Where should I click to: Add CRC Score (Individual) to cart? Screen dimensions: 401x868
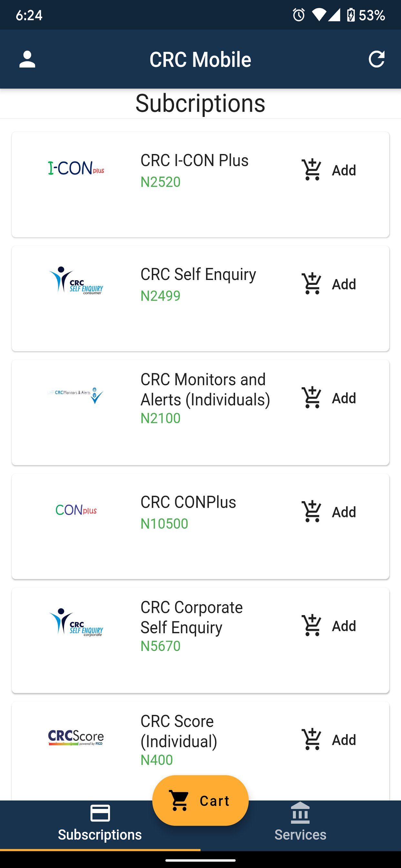329,739
